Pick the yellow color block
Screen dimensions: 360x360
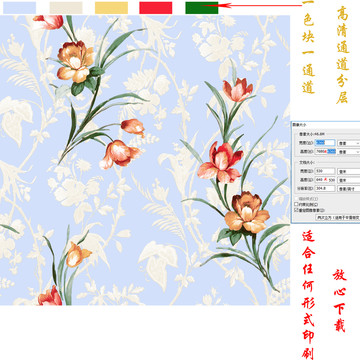[111, 8]
